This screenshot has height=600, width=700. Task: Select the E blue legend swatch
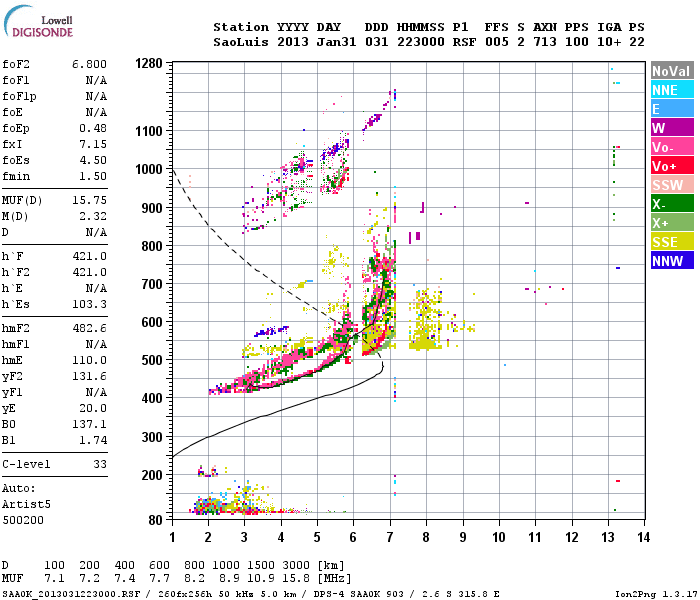point(672,109)
